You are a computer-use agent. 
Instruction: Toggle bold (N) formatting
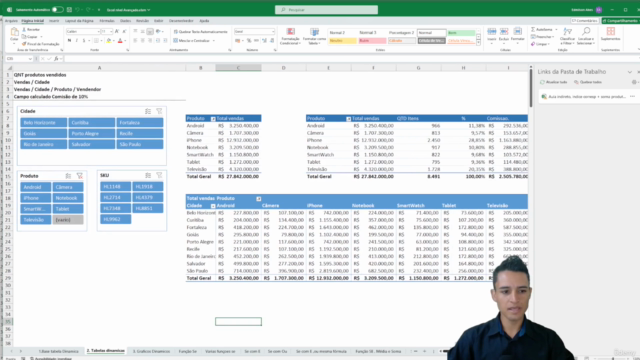[69, 40]
